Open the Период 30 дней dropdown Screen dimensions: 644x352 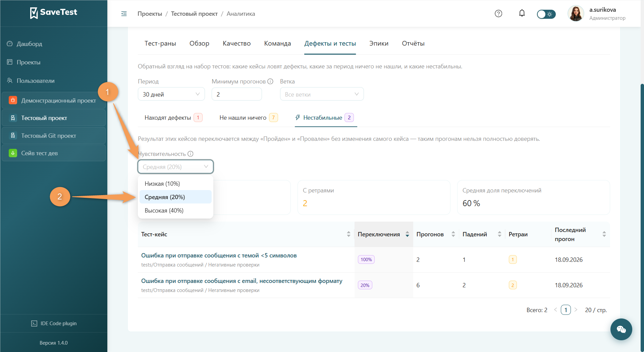(171, 94)
